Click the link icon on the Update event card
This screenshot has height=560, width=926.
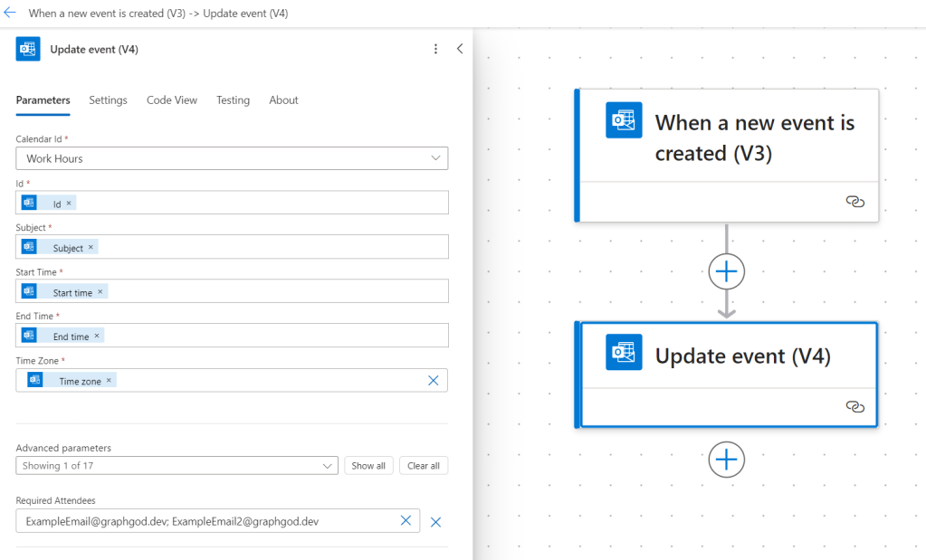click(854, 407)
